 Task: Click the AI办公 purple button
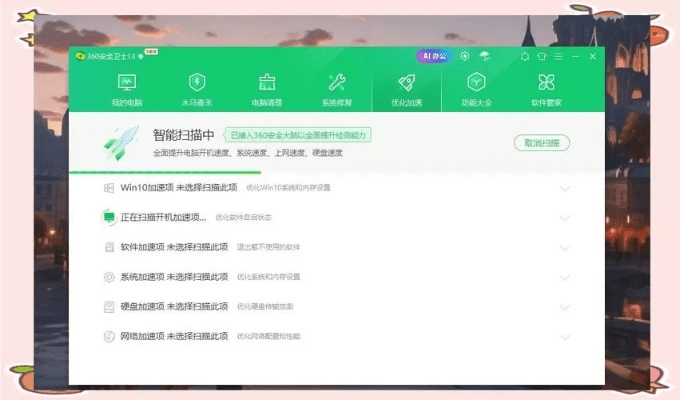pyautogui.click(x=435, y=56)
